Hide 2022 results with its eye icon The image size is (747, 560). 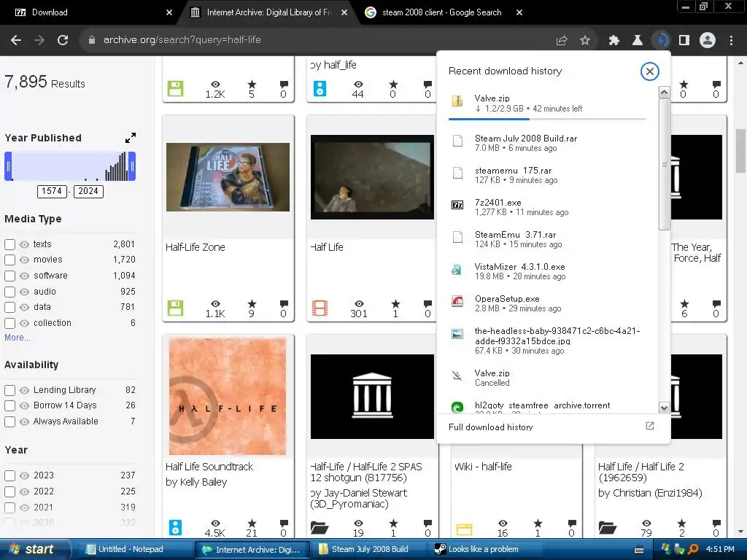(x=24, y=491)
